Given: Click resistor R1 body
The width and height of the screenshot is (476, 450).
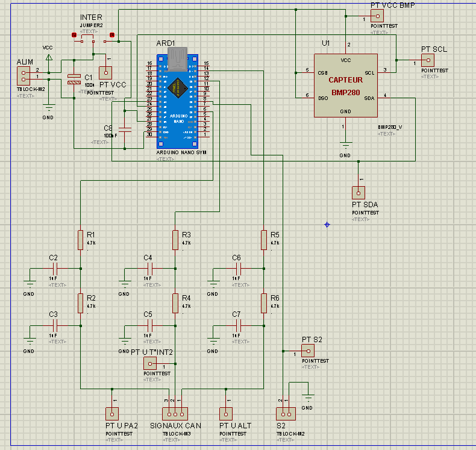Looking at the screenshot, I should point(81,240).
